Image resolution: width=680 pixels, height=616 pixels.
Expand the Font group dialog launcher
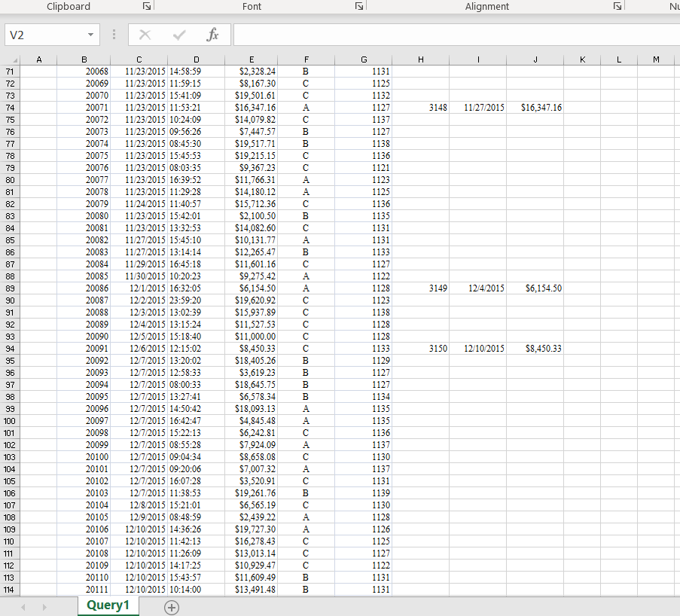pos(360,6)
